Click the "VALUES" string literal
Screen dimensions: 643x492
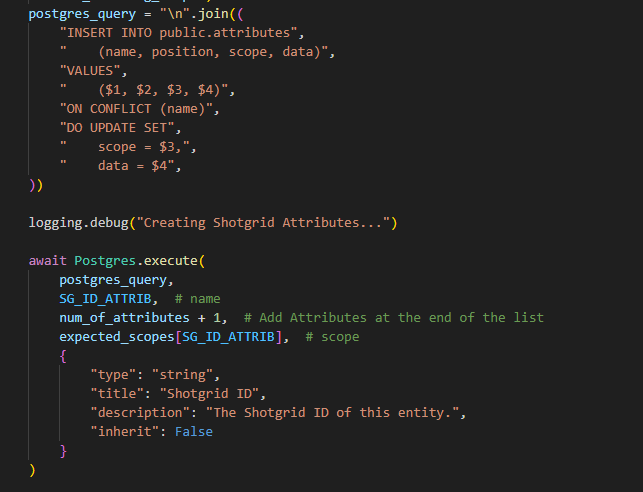(x=90, y=71)
